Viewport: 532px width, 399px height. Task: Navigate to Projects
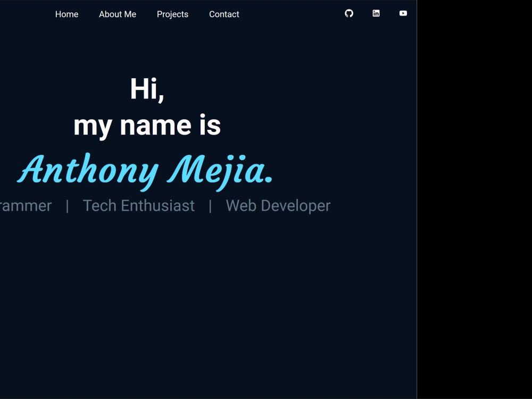(x=173, y=14)
